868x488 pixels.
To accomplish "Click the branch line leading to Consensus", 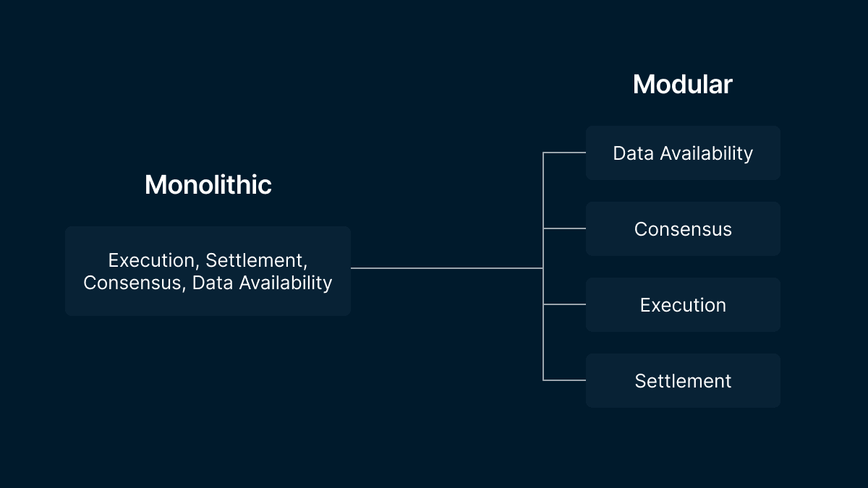I will pyautogui.click(x=564, y=228).
